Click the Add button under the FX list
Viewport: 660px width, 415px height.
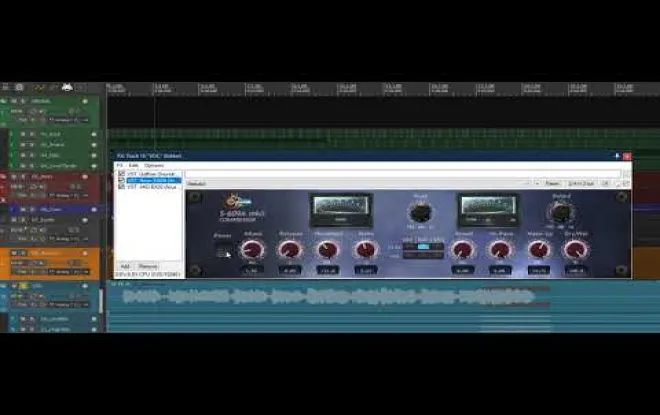pos(125,266)
